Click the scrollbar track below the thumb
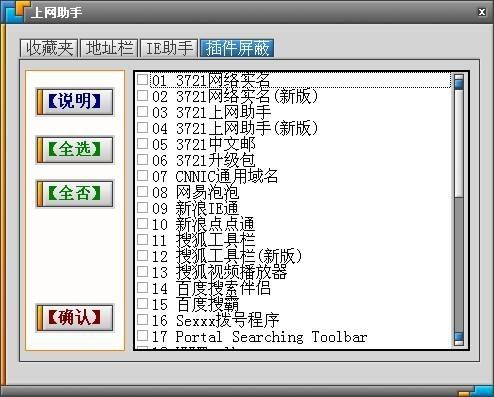This screenshot has width=494, height=397. [x=459, y=264]
